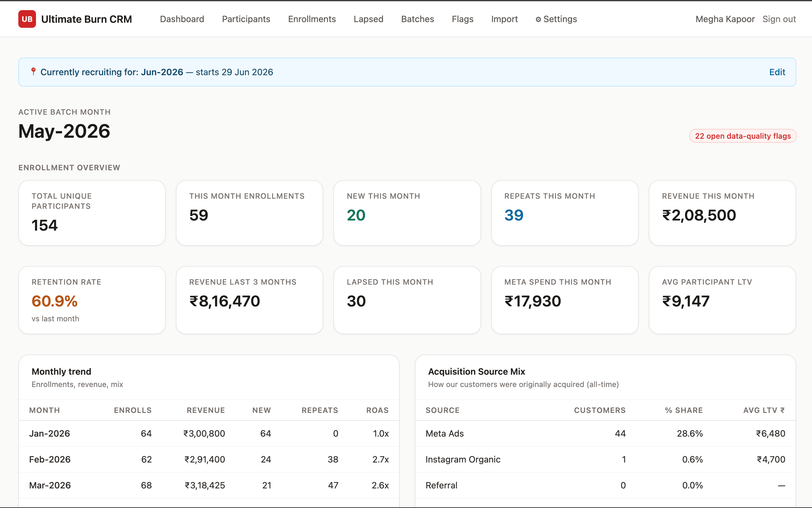The height and width of the screenshot is (508, 812).
Task: Click the May-2026 active batch heading
Action: point(64,131)
